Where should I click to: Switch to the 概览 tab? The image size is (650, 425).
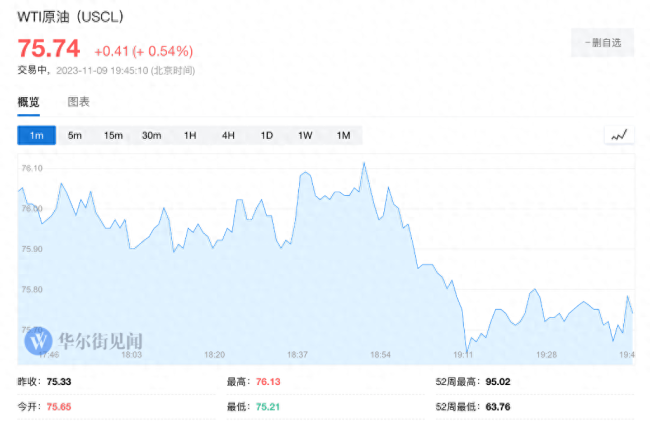[x=29, y=102]
